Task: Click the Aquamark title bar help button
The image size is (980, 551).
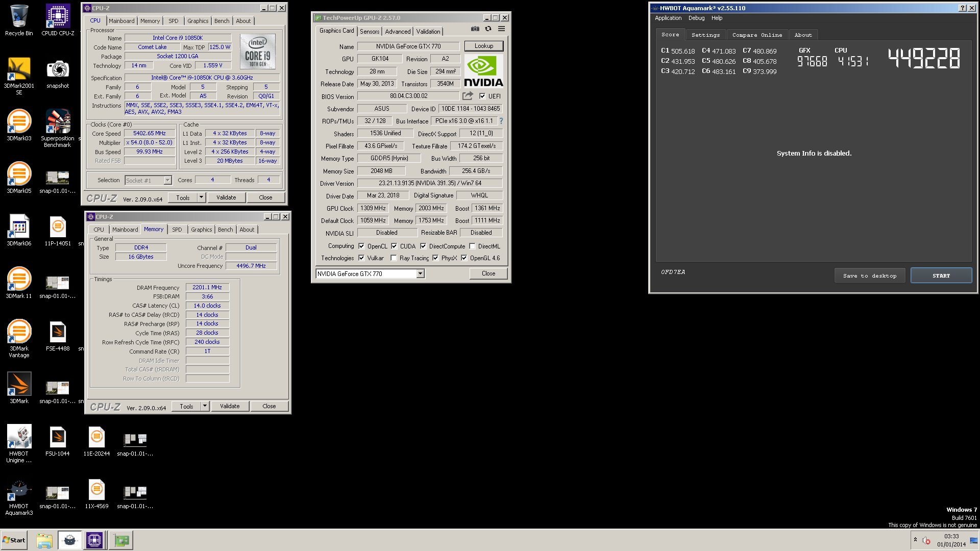Action: point(962,8)
